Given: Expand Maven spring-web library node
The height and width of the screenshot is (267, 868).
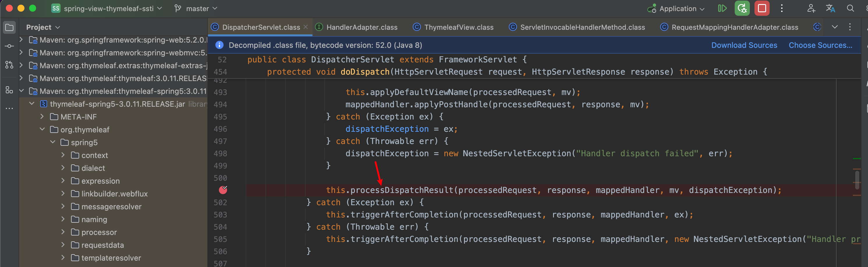Looking at the screenshot, I should (21, 40).
